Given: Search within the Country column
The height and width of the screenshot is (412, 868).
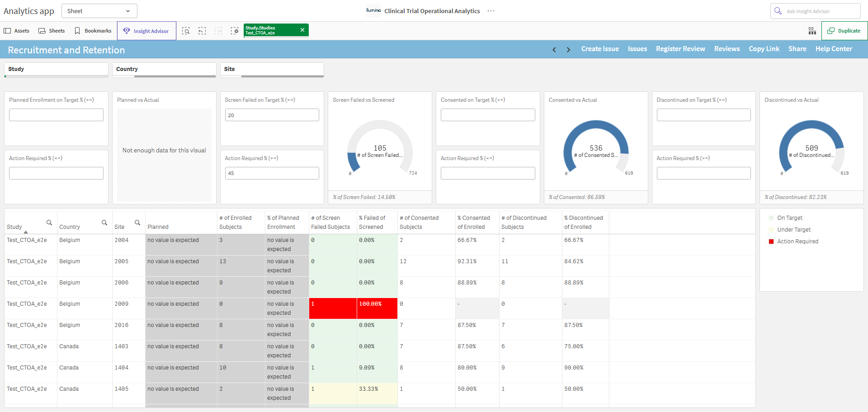Looking at the screenshot, I should (x=104, y=223).
